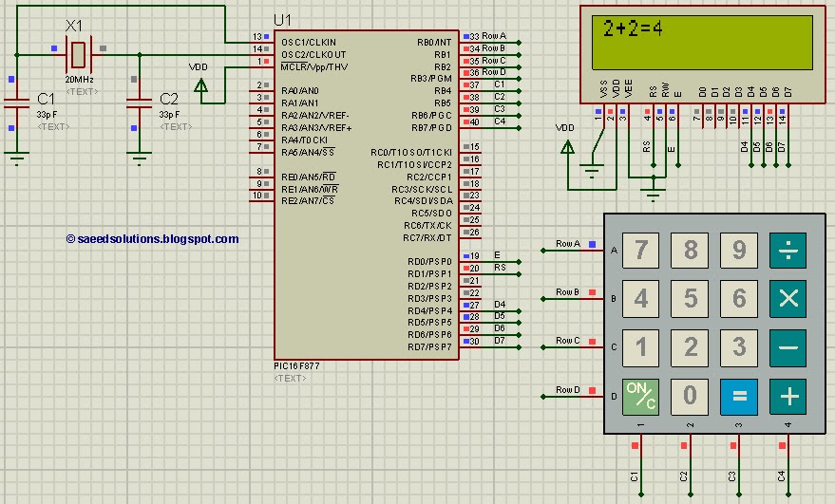
Task: Click the LCD display screen showing 2+2=4
Action: [702, 43]
